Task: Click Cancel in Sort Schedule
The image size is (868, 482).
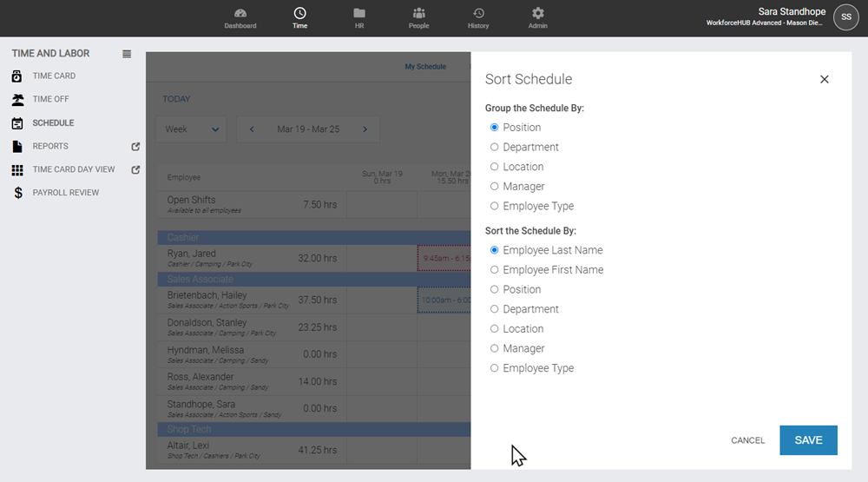Action: click(x=747, y=440)
